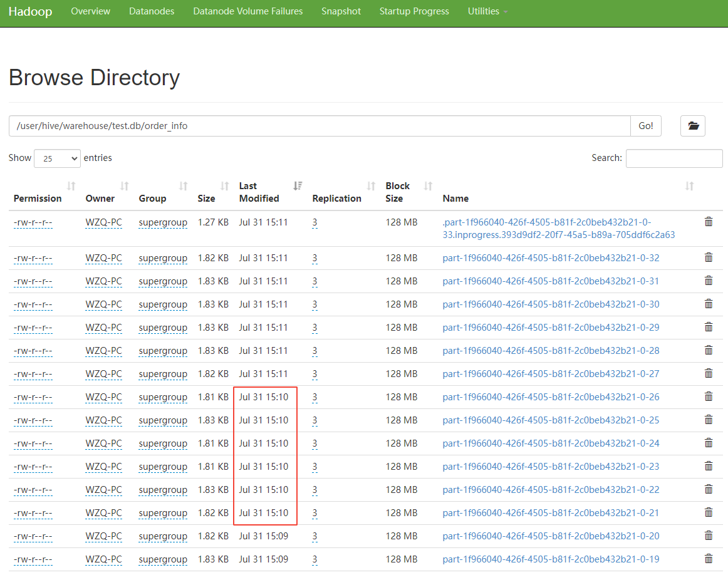728x575 pixels.
Task: Open the Datanodes page
Action: click(x=152, y=11)
